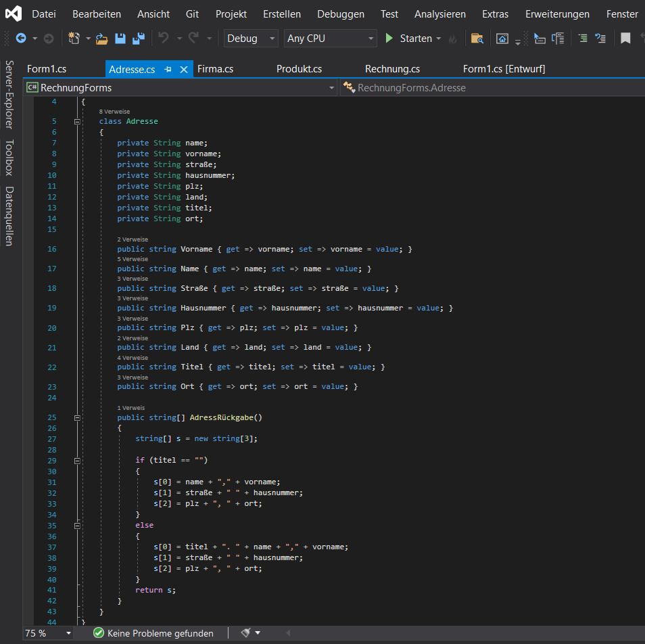Viewport: 645px width, 644px height.
Task: Toggle a bookmark with the bookmark icon
Action: 625,39
